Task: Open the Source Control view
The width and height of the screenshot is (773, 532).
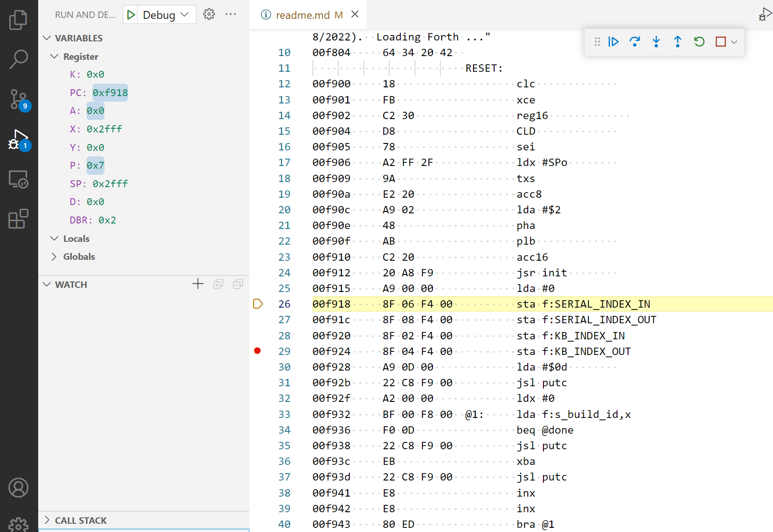Action: 18,99
